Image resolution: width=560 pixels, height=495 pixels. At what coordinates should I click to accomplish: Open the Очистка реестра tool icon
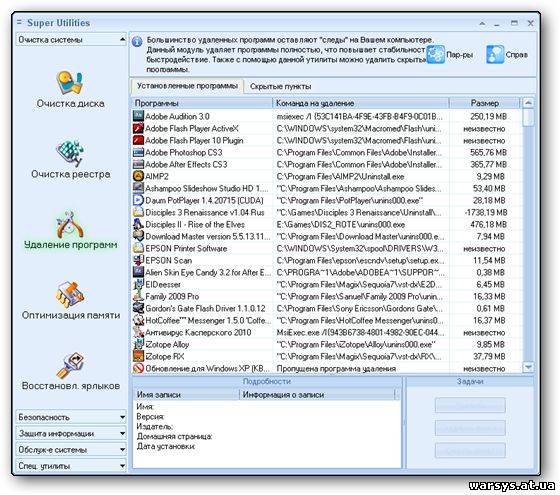(69, 153)
